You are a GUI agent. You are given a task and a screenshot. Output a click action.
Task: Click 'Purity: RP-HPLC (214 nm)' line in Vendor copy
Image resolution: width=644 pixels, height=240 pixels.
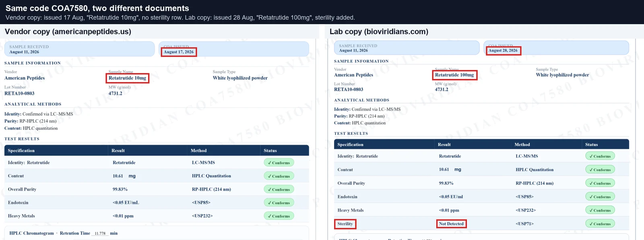(x=30, y=121)
